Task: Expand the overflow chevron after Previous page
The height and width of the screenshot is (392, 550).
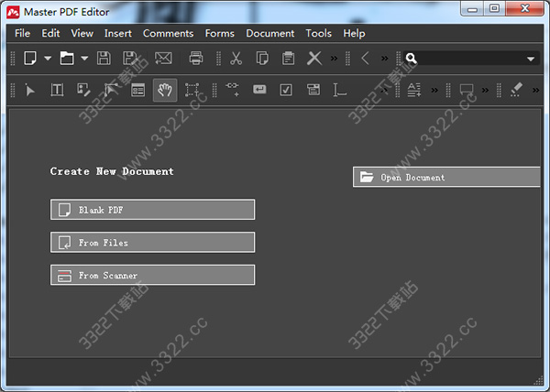Action: pos(385,58)
